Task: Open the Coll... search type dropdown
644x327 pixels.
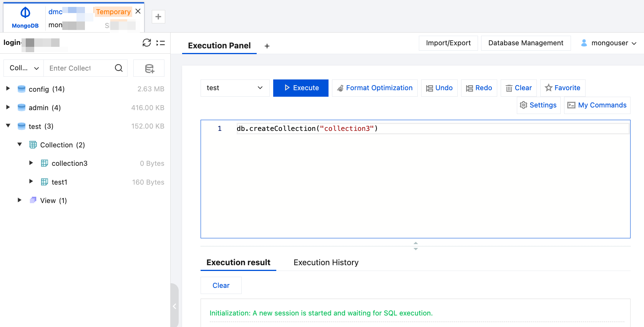Action: coord(24,68)
